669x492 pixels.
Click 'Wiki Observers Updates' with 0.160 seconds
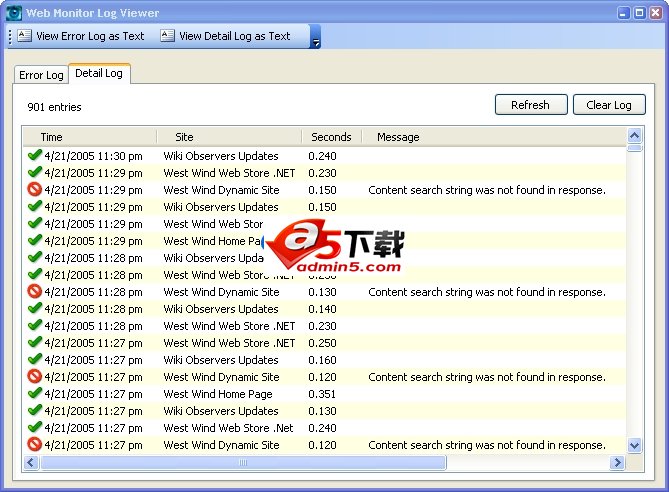221,360
